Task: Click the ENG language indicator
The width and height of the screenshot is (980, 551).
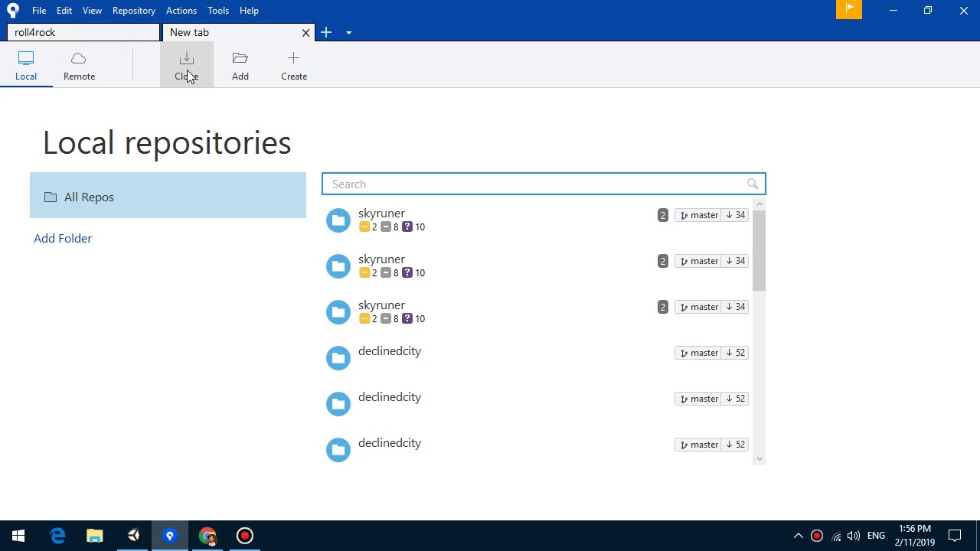Action: (876, 536)
